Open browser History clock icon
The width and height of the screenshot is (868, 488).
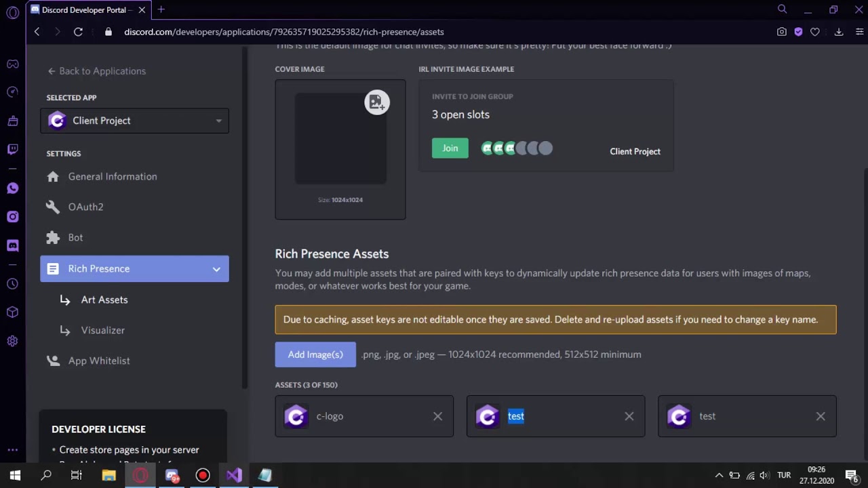pyautogui.click(x=12, y=284)
